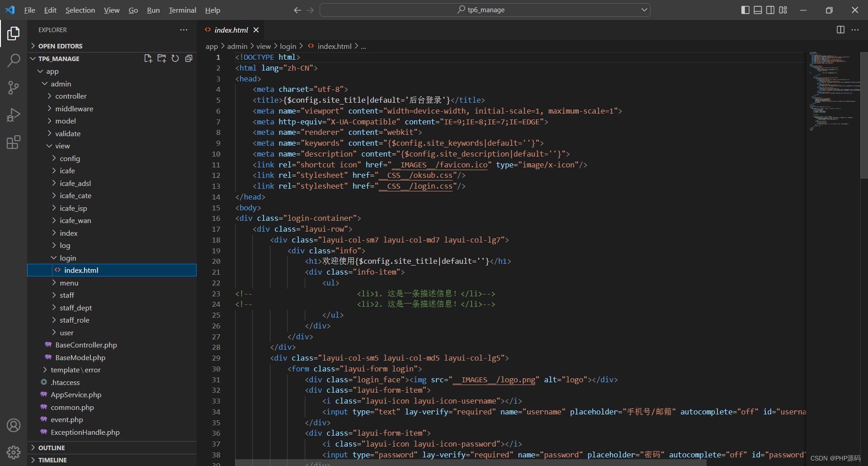Open the __CSS__/oksub.css link
The width and height of the screenshot is (868, 466).
coord(415,176)
